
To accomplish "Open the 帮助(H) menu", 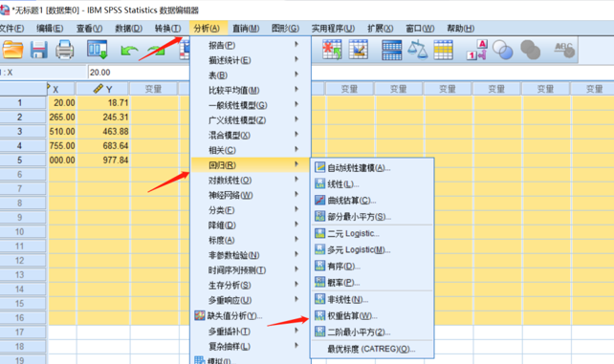I will point(461,28).
